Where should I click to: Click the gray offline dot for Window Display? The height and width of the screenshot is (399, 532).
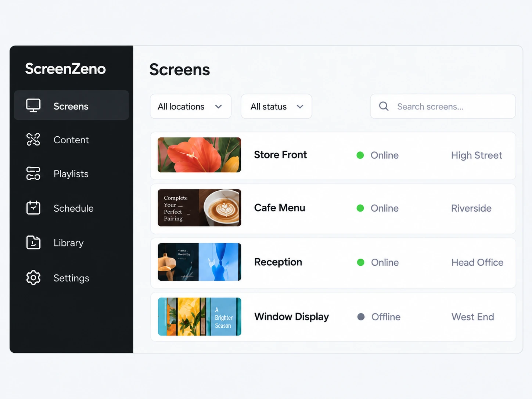(361, 317)
